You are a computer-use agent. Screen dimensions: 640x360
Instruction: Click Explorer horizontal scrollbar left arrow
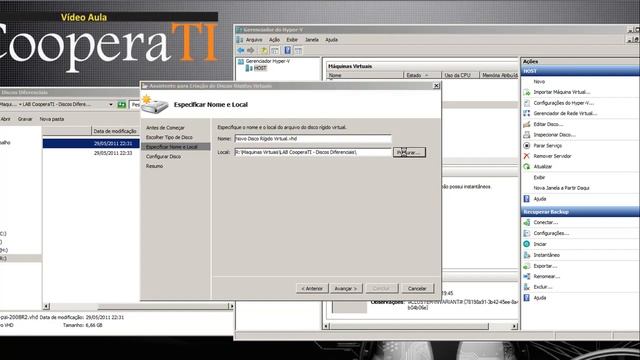(46, 306)
